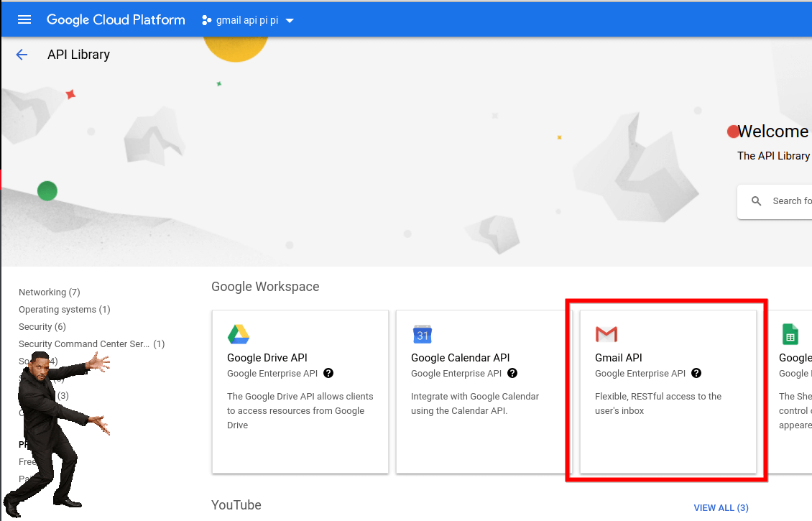Click the Google Calendar API title text

click(461, 357)
